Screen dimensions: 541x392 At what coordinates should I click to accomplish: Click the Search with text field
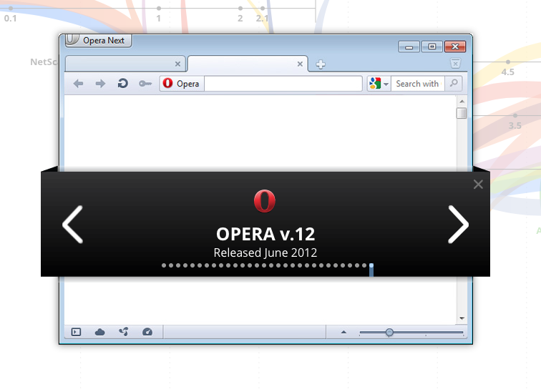(418, 84)
